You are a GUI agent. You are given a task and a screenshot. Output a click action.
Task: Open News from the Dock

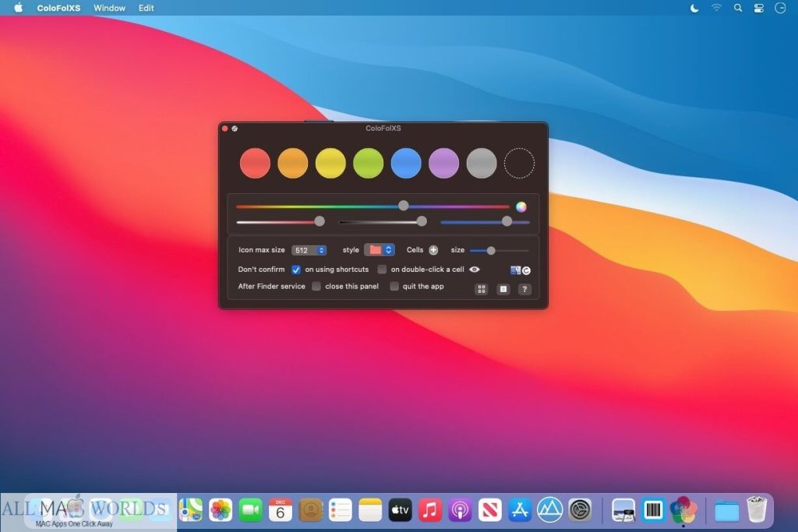490,510
